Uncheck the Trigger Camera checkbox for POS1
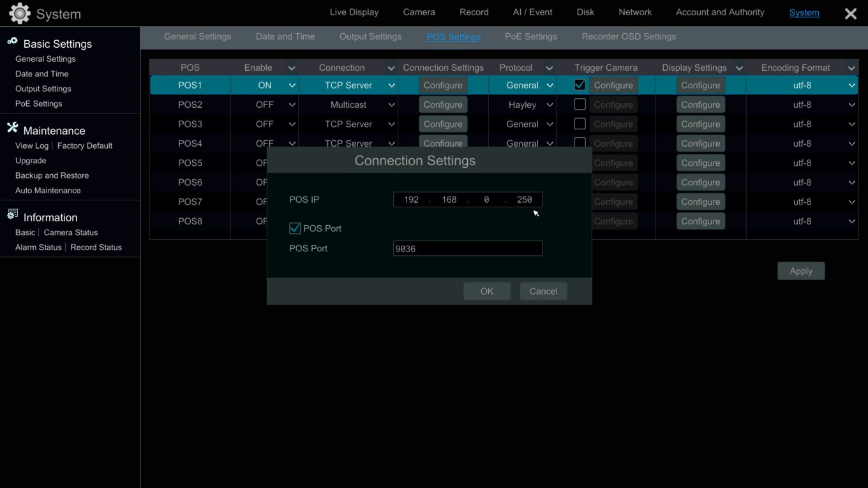The height and width of the screenshot is (488, 868). coord(580,84)
